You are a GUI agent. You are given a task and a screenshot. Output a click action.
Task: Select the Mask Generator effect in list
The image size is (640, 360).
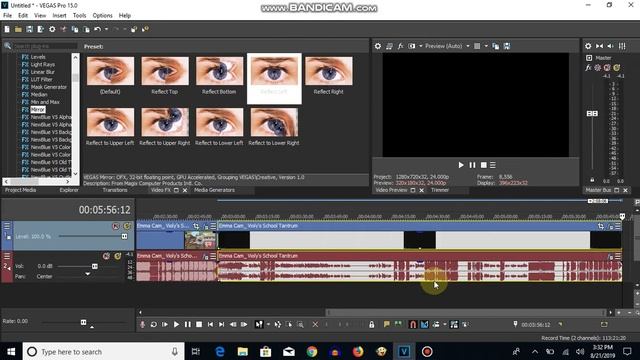[49, 87]
